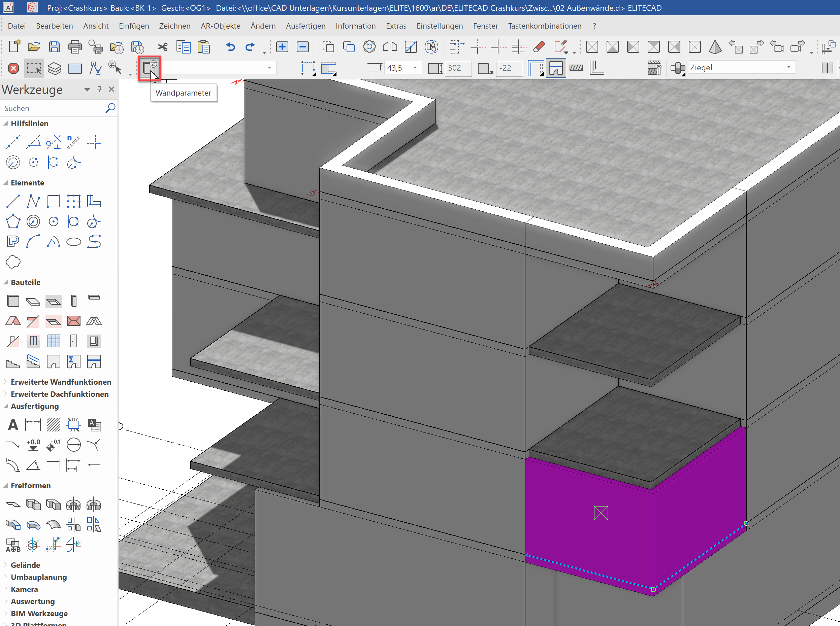Select the Text tool in Ausfertigung
The height and width of the screenshot is (626, 840).
click(13, 425)
